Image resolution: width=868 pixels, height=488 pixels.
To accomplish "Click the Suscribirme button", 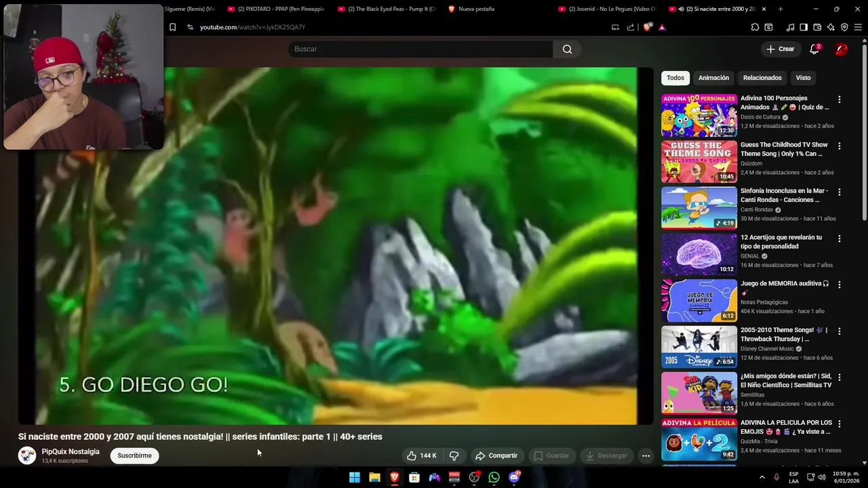I will (x=134, y=455).
